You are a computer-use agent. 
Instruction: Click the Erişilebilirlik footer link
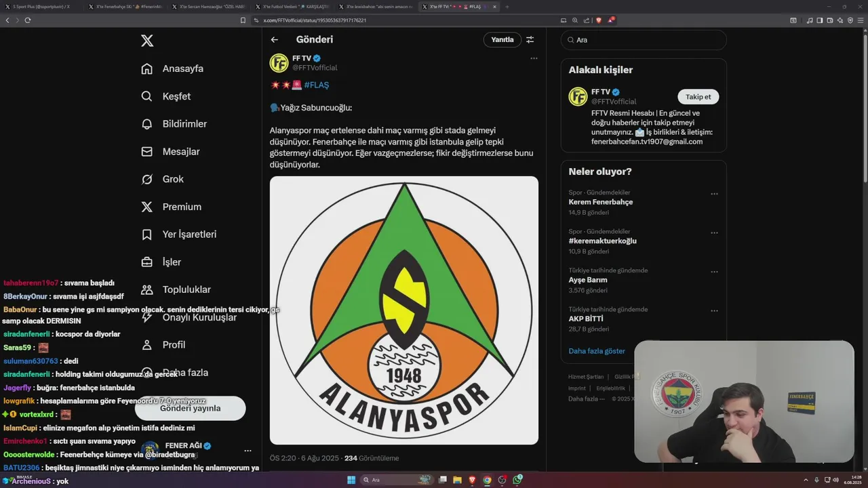[x=611, y=388]
